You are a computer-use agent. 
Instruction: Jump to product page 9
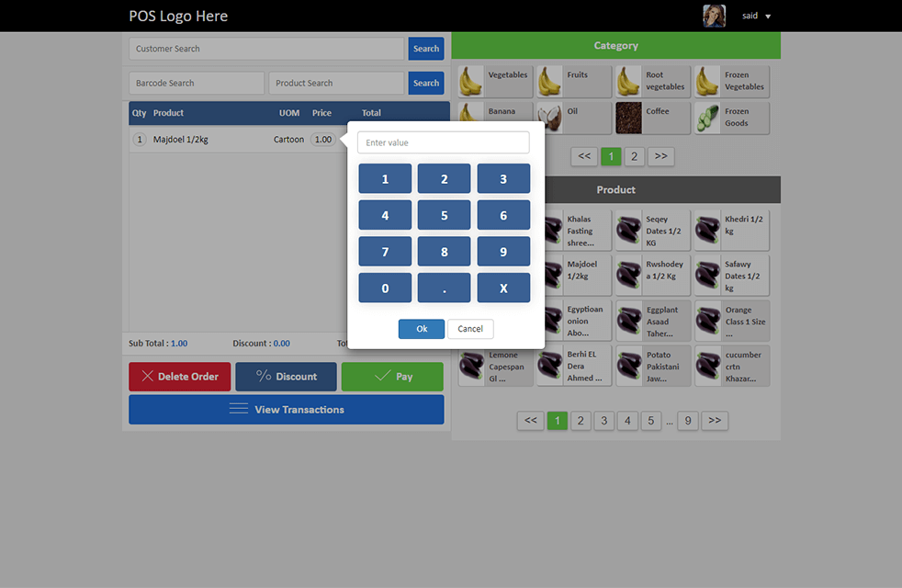688,420
